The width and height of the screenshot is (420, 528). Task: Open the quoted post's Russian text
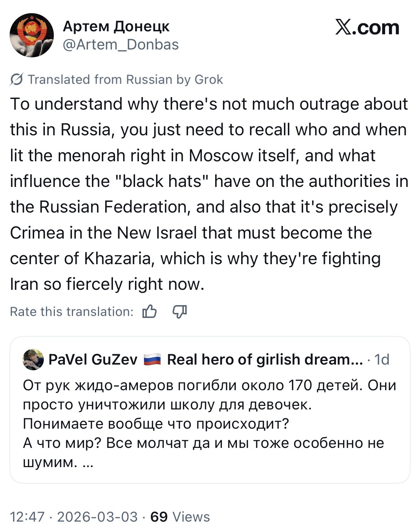point(209,414)
